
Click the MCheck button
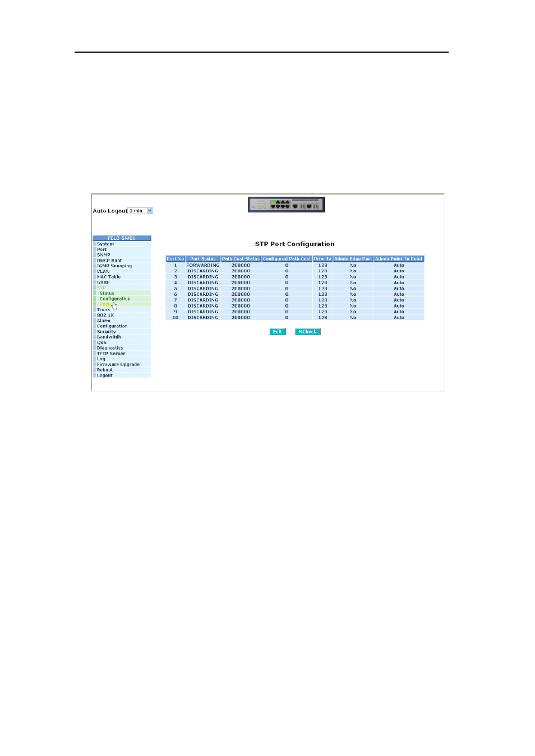coord(307,332)
